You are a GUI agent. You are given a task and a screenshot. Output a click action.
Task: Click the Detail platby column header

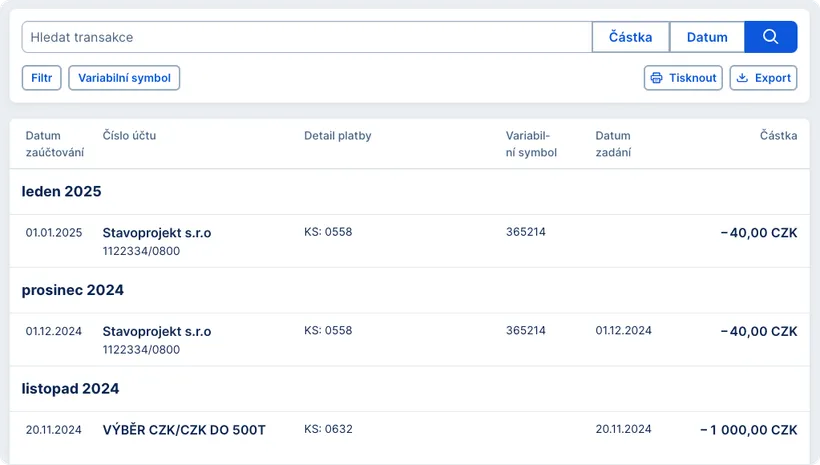[337, 136]
